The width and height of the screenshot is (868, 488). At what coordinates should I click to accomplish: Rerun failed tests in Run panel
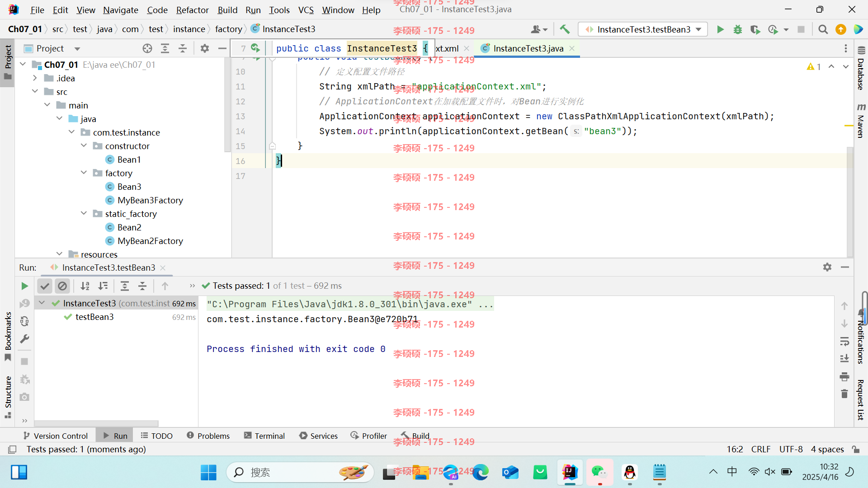(x=24, y=303)
